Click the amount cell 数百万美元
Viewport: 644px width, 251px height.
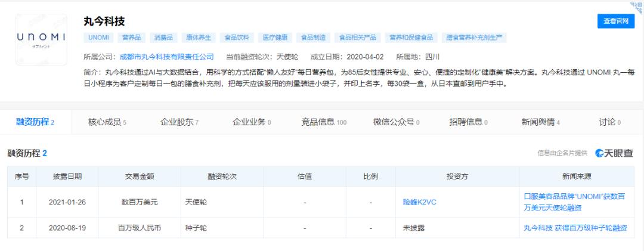click(x=140, y=202)
